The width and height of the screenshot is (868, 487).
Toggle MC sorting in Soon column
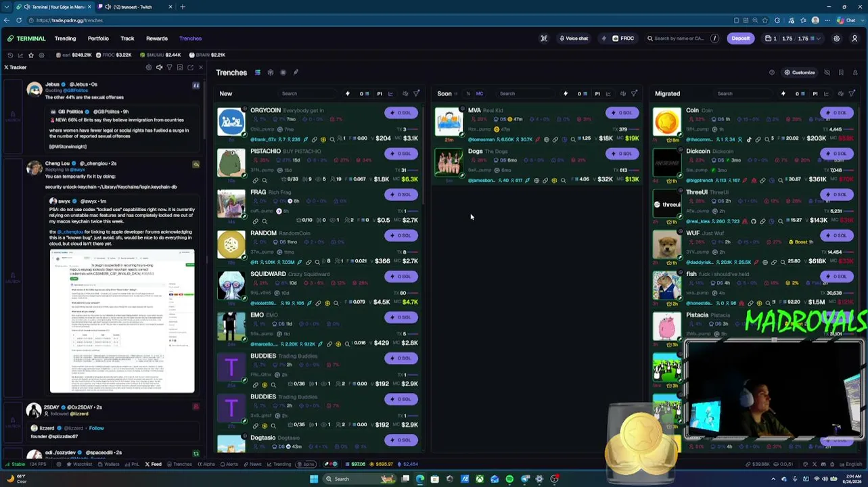(x=480, y=94)
